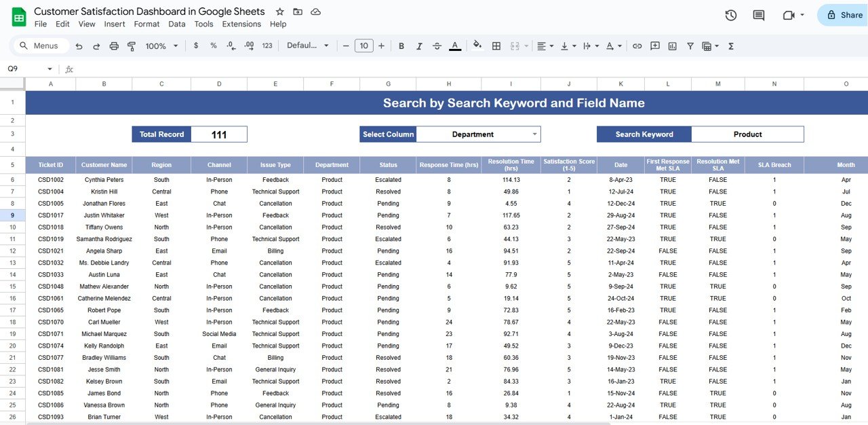Select the Paint format tool
Viewport: 868px width, 425px height.
point(131,45)
